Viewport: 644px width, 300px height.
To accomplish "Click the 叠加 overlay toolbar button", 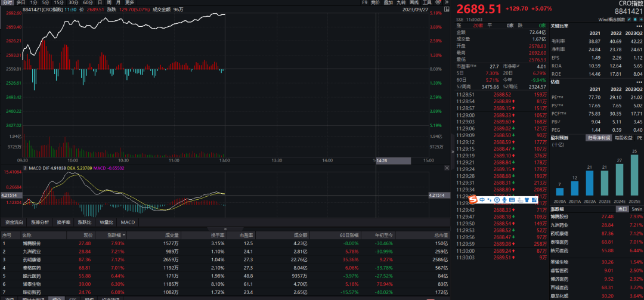I will tap(388, 2).
